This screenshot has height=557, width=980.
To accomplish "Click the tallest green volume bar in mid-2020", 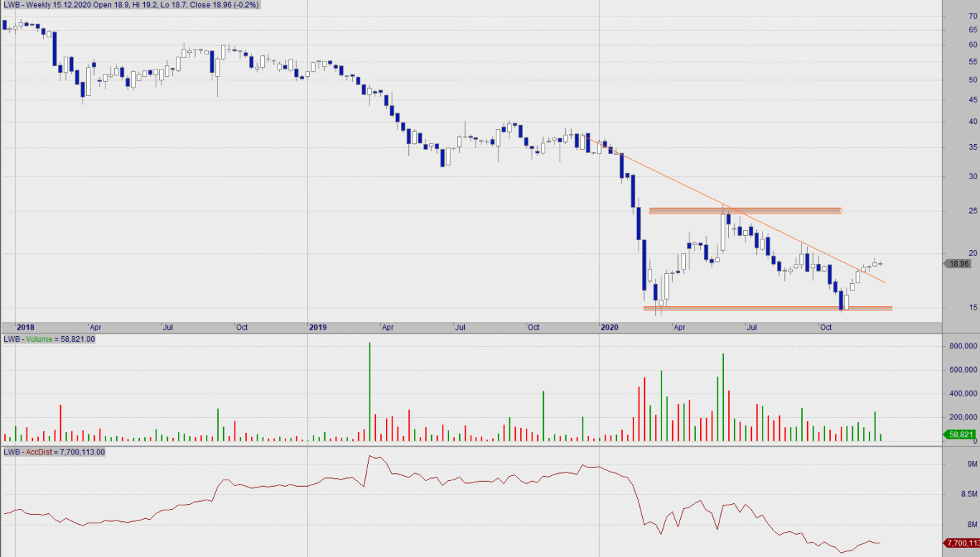I will [x=723, y=396].
